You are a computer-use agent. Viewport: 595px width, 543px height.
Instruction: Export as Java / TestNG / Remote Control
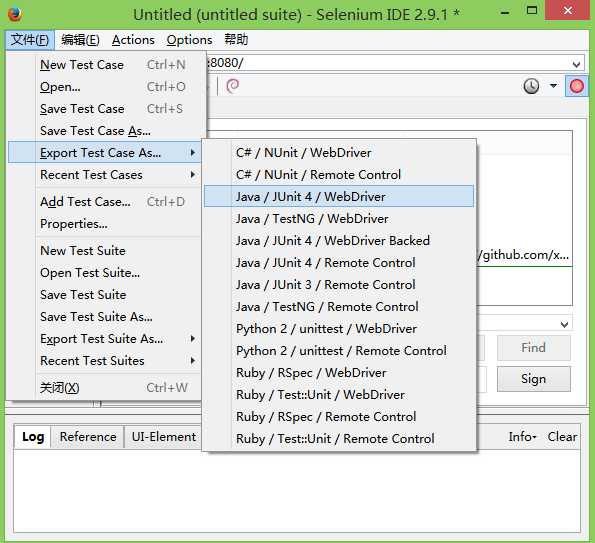(339, 307)
